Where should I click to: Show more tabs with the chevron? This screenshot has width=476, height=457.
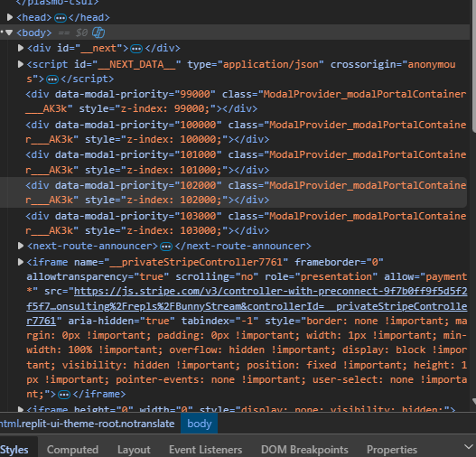(x=469, y=446)
